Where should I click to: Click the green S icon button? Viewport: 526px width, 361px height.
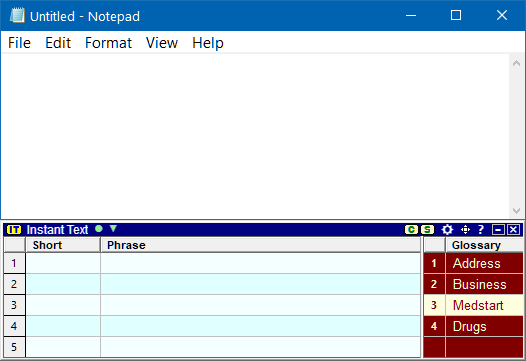coord(427,230)
